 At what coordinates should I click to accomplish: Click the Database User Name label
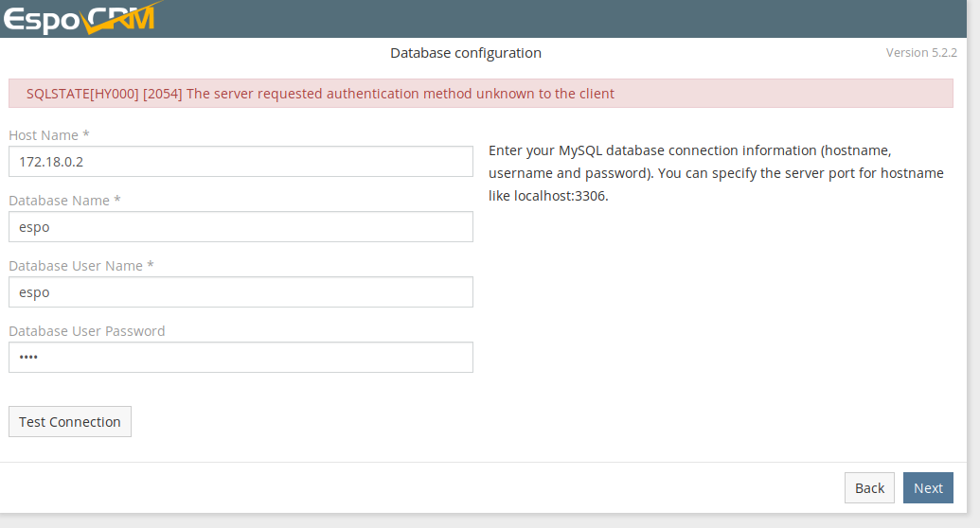[80, 266]
